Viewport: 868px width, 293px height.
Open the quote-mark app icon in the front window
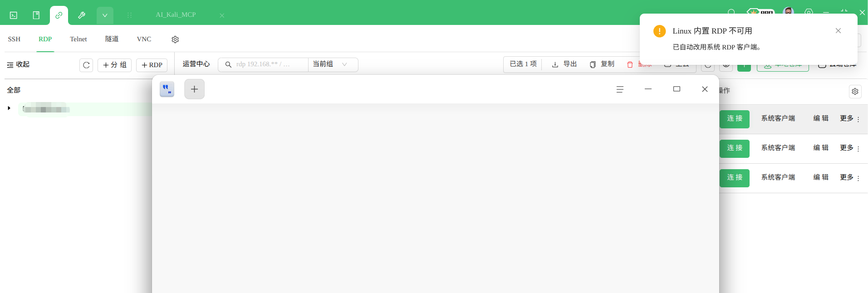click(167, 89)
